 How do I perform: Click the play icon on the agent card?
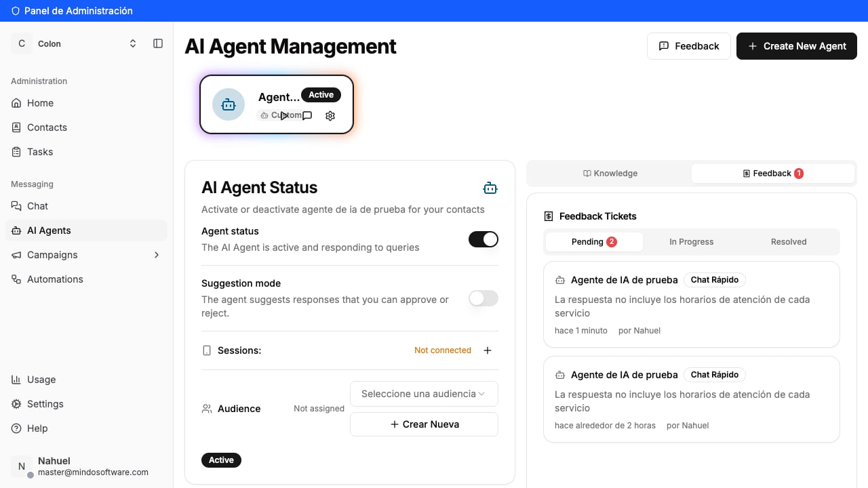(284, 116)
